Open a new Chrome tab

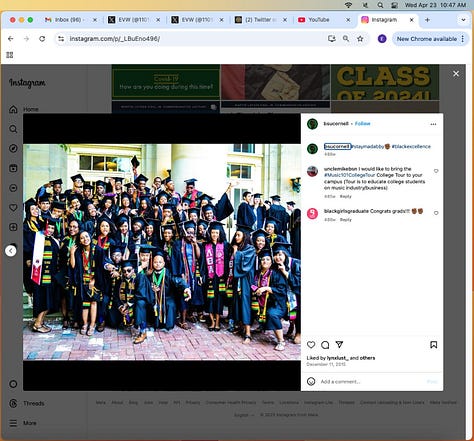(427, 20)
